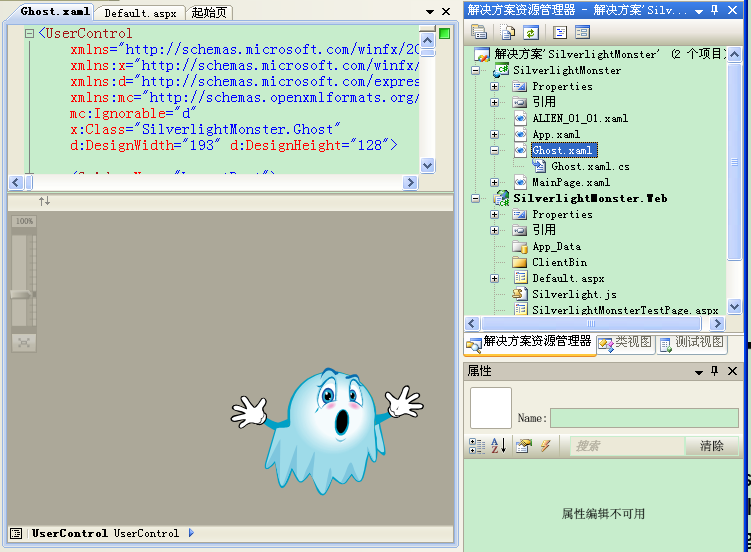
Task: Click code editor scroll right arrow
Action: 410,182
